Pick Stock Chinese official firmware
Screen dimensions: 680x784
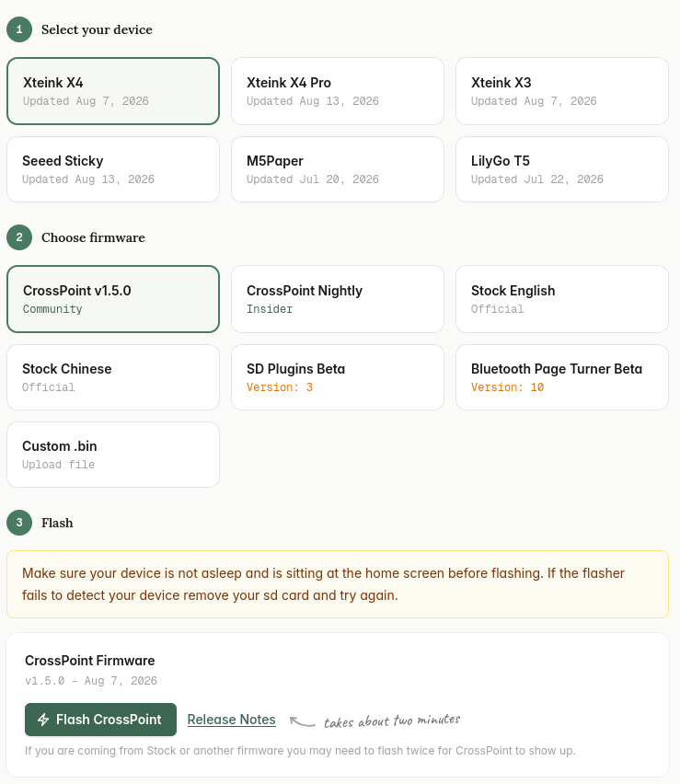(113, 377)
